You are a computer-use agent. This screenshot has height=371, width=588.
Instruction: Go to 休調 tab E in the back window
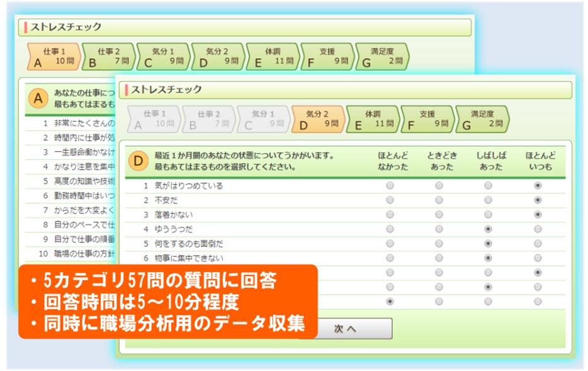click(273, 57)
